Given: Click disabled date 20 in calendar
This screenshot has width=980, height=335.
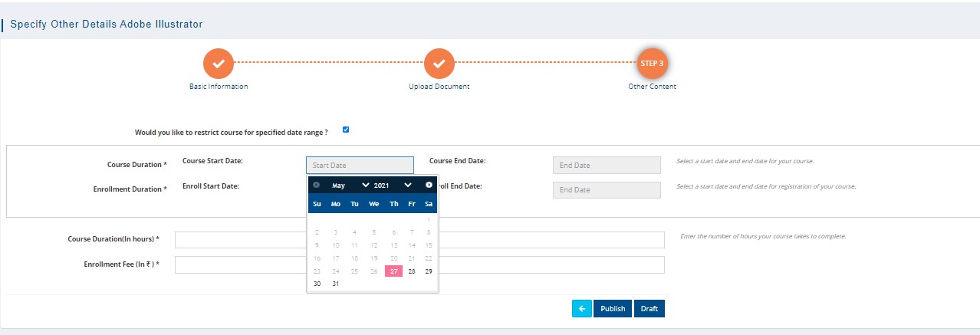Looking at the screenshot, I should pos(393,258).
